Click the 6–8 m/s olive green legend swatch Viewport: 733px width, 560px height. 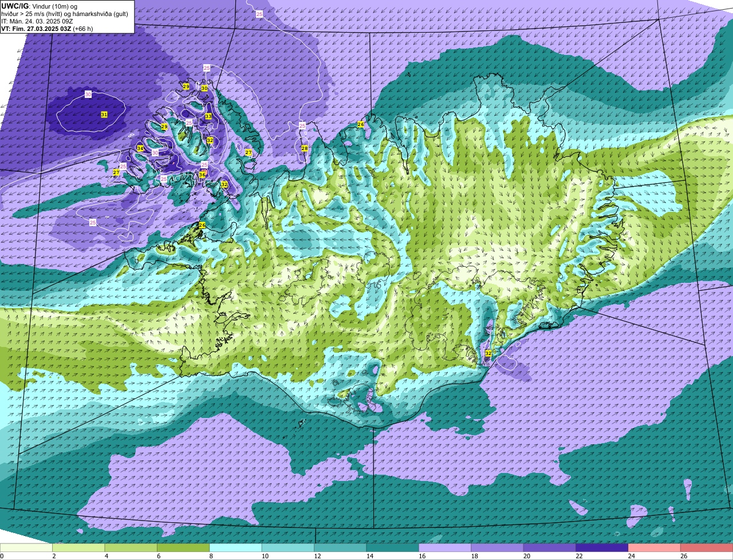[x=183, y=547]
